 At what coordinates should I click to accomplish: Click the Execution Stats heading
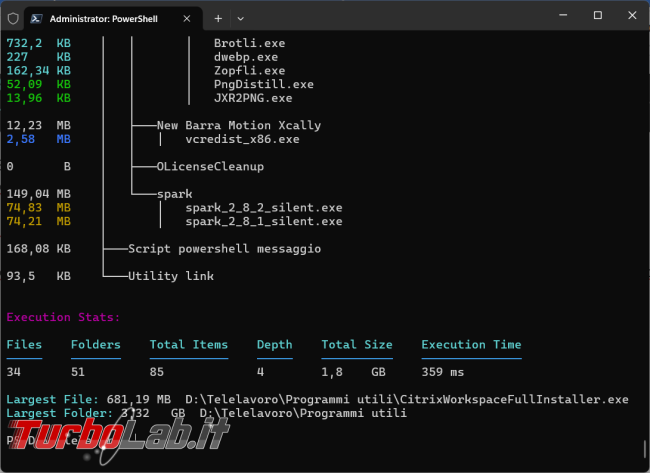coord(63,317)
